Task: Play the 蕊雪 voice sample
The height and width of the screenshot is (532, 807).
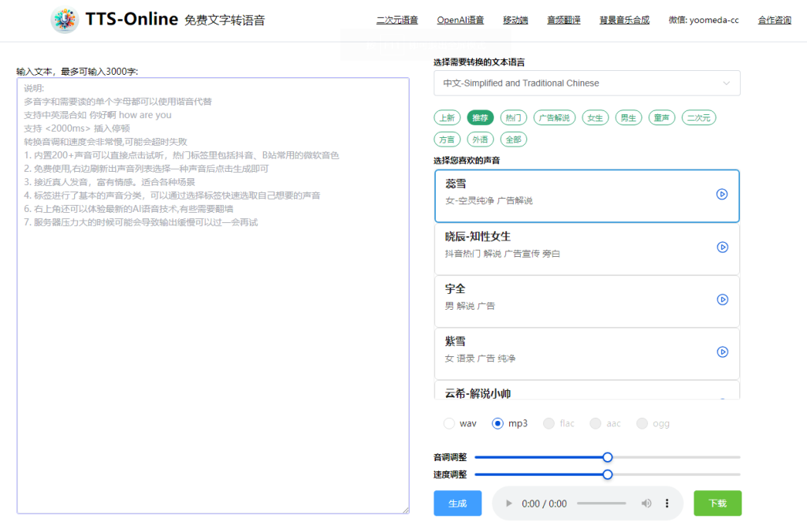Action: [722, 194]
